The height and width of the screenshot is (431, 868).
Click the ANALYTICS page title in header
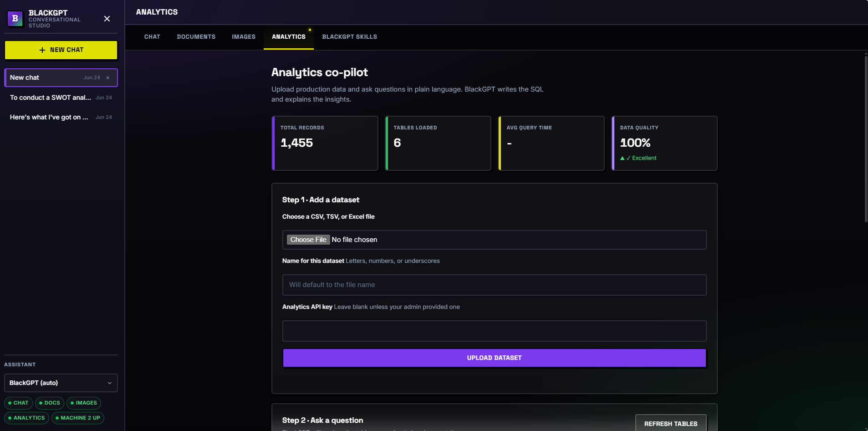[157, 12]
